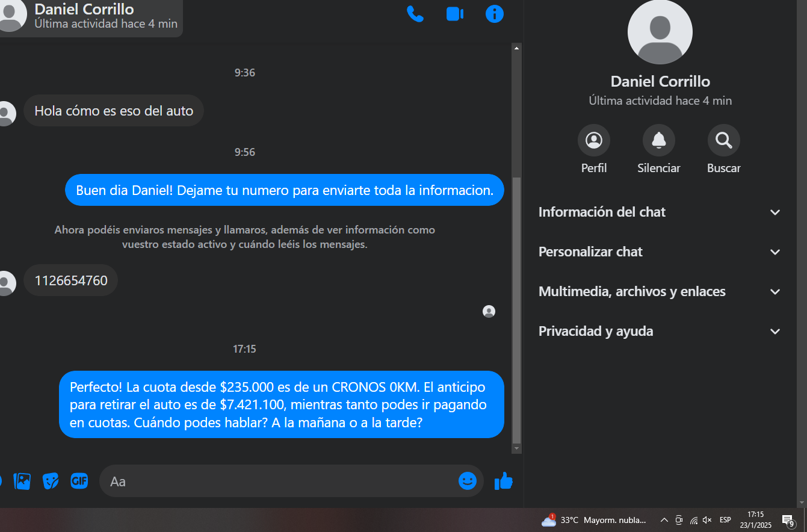Image resolution: width=807 pixels, height=532 pixels.
Task: Expand Información del chat section
Action: [660, 212]
